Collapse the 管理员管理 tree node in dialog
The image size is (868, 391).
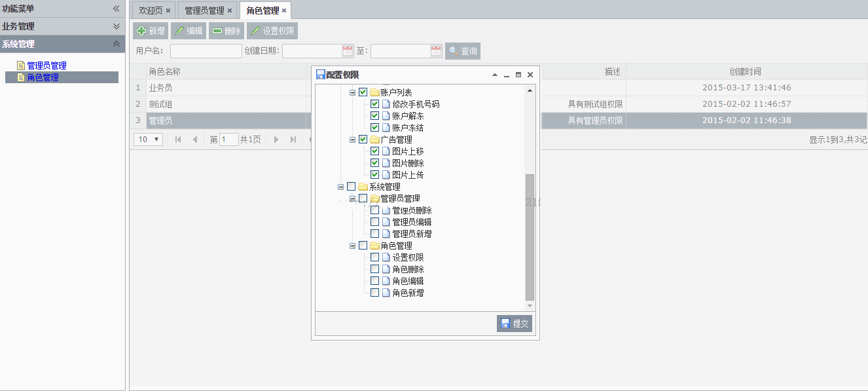pyautogui.click(x=352, y=198)
